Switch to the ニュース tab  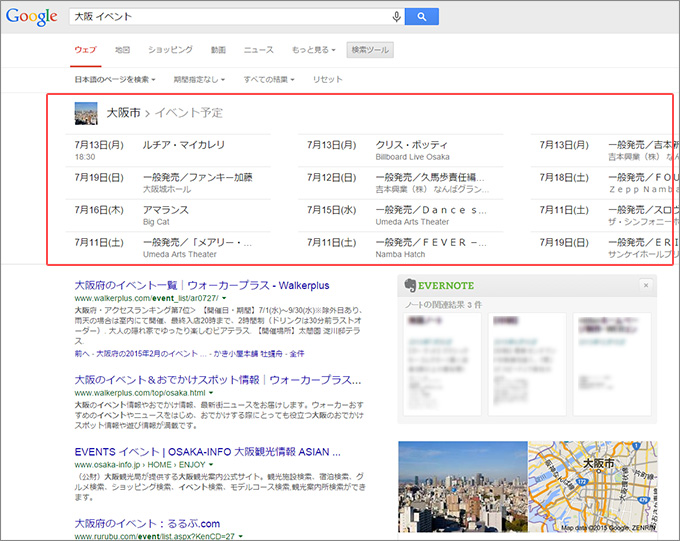coord(258,50)
